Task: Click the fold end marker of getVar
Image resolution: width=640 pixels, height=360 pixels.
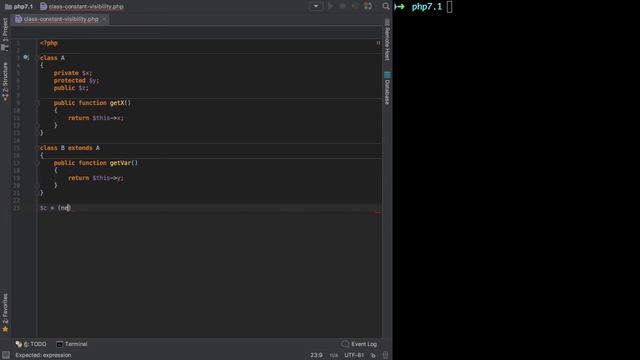Action: click(37, 185)
